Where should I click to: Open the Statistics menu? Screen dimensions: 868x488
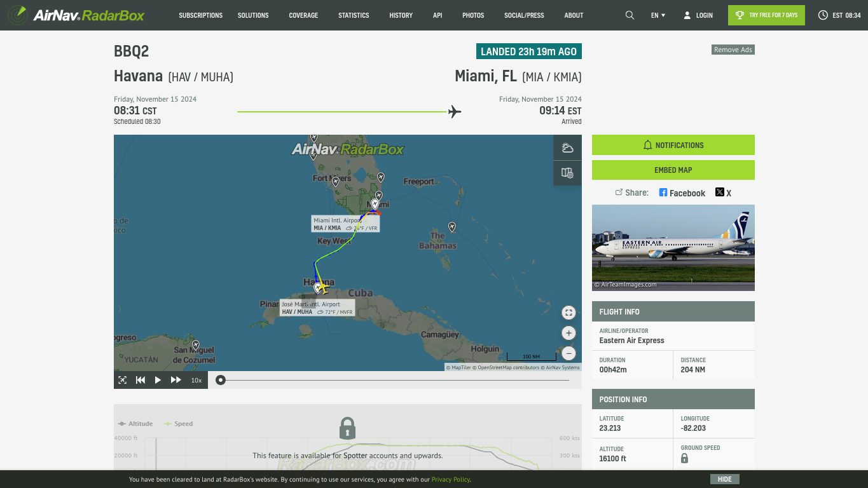[354, 15]
